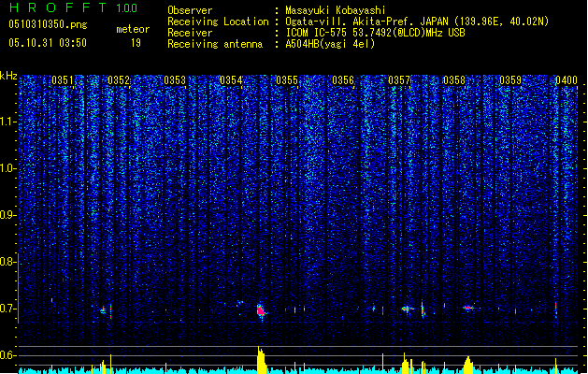Click the meteor count value 19
The width and height of the screenshot is (588, 374).
click(x=136, y=43)
